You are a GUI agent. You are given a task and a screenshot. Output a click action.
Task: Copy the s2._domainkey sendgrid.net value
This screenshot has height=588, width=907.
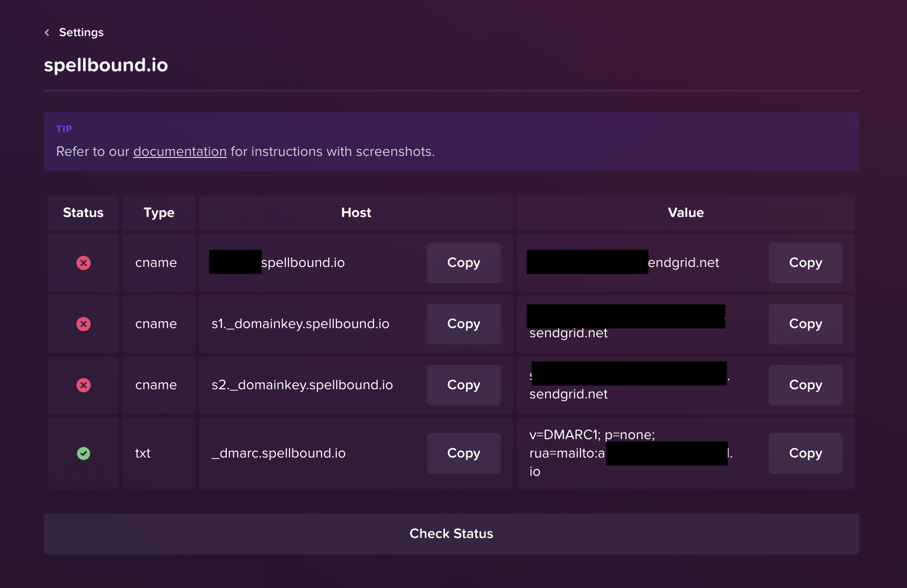click(806, 385)
